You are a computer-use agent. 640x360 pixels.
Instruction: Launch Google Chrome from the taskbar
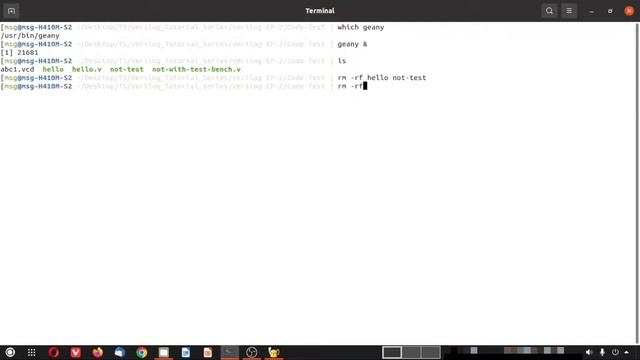coord(142,352)
